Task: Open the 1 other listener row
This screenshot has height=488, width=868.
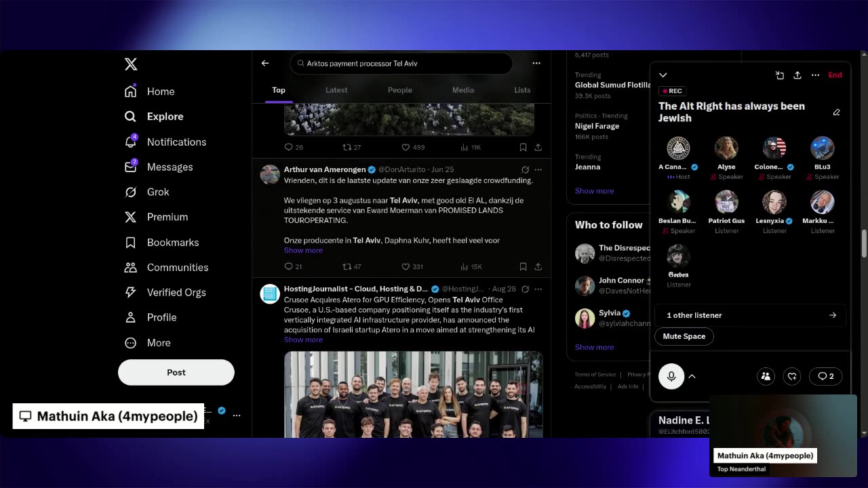Action: point(751,315)
